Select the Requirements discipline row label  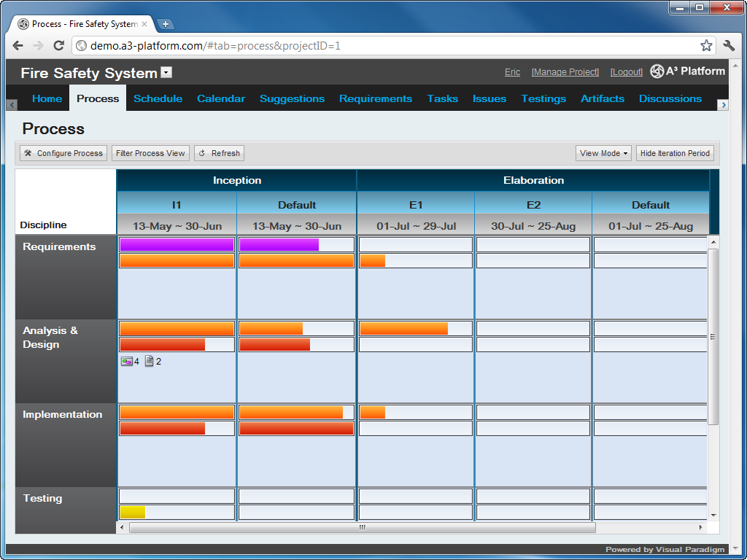pyautogui.click(x=59, y=246)
